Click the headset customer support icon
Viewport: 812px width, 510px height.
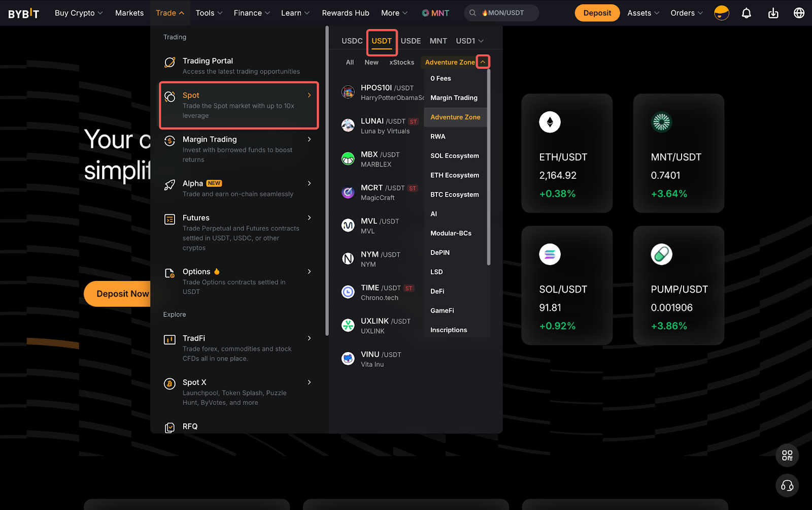(x=787, y=486)
